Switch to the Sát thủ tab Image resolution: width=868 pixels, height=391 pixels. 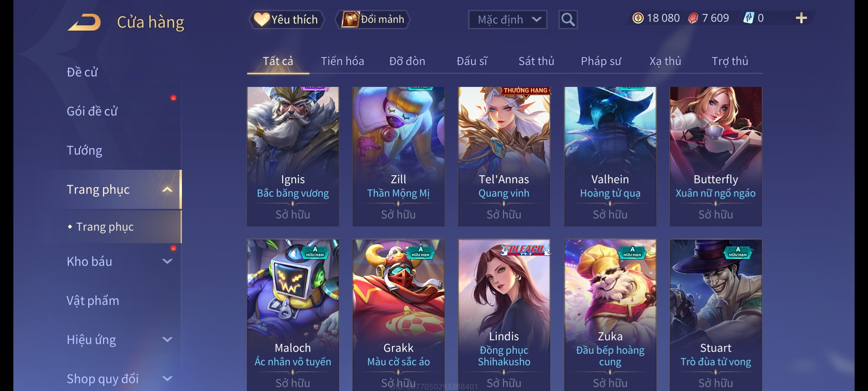pos(536,61)
